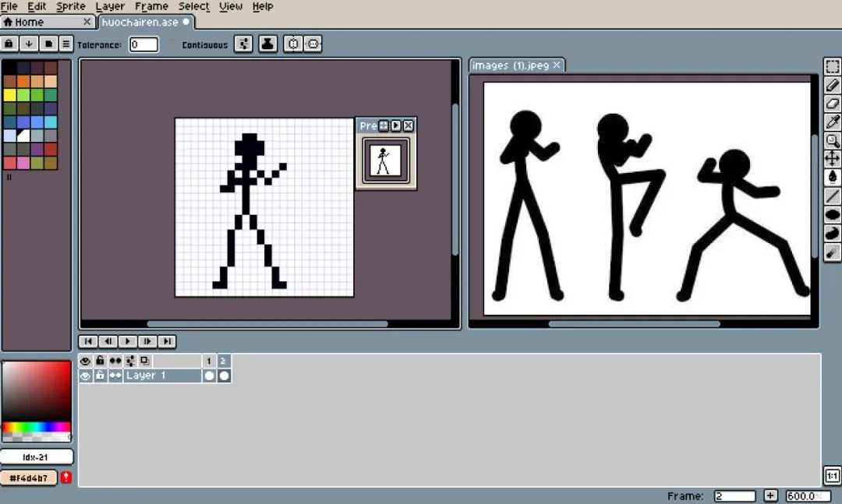Image resolution: width=842 pixels, height=504 pixels.
Task: Select the Line tool
Action: 833,196
